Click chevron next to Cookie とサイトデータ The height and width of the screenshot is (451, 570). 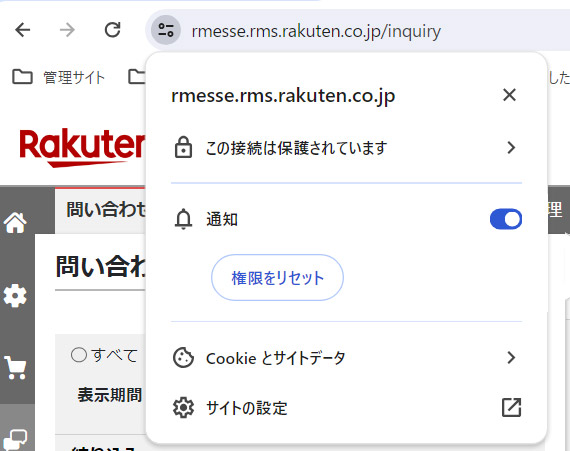(x=511, y=358)
